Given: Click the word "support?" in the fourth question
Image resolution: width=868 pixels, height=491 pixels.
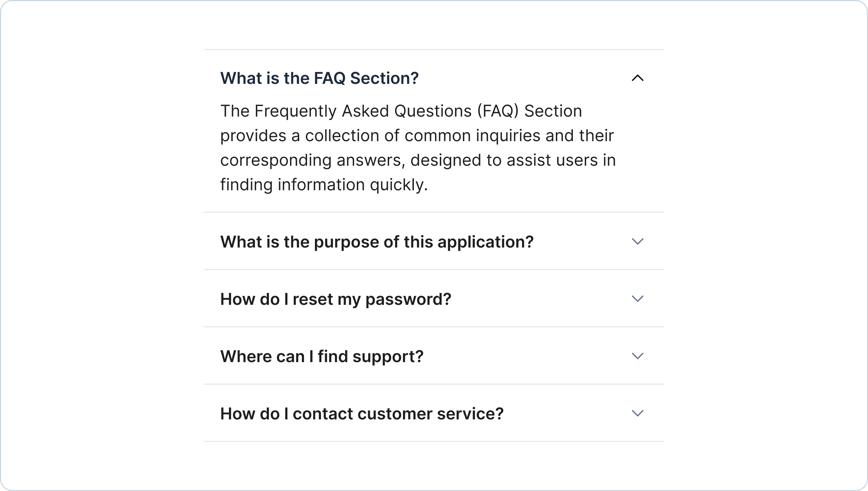Looking at the screenshot, I should pos(388,356).
